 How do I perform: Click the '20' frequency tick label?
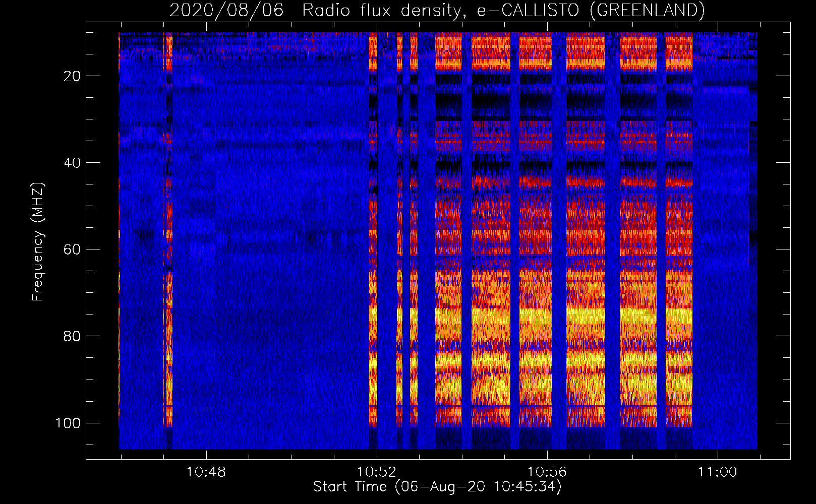[72, 76]
